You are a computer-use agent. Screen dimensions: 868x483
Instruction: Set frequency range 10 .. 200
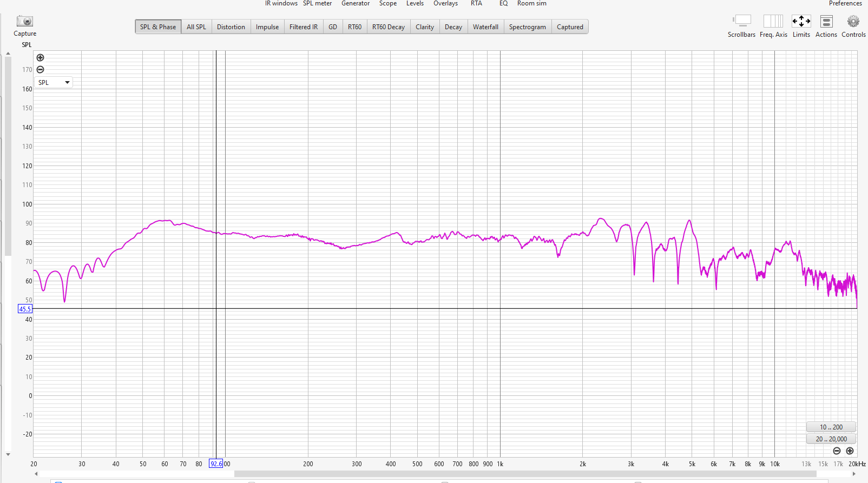pyautogui.click(x=831, y=427)
